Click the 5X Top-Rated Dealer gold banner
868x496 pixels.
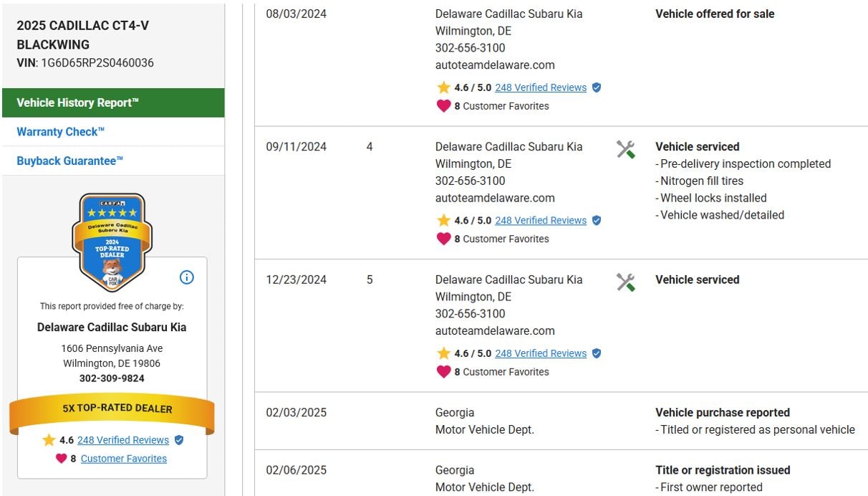112,409
